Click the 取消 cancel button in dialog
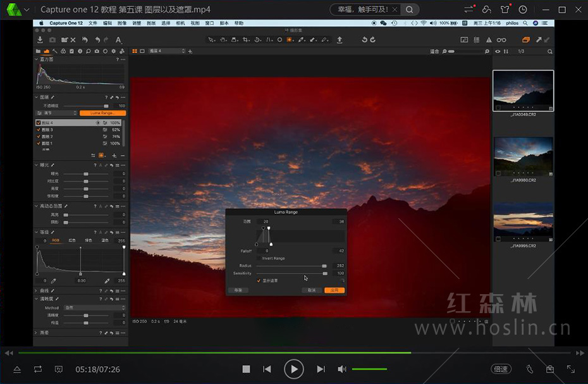The image size is (588, 384). click(x=312, y=290)
